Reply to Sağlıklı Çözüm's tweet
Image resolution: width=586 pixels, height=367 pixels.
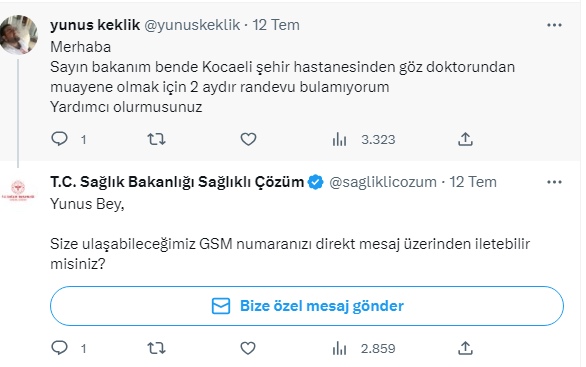59,348
